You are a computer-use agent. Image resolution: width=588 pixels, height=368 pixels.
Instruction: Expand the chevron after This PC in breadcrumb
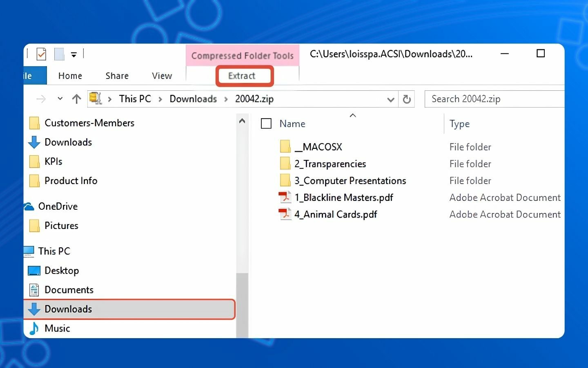point(160,99)
